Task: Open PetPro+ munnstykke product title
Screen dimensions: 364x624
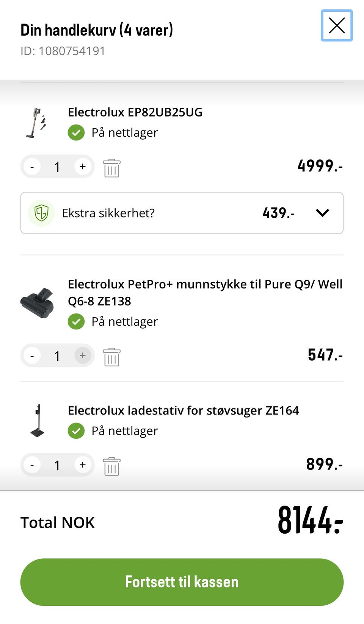Action: tap(205, 292)
